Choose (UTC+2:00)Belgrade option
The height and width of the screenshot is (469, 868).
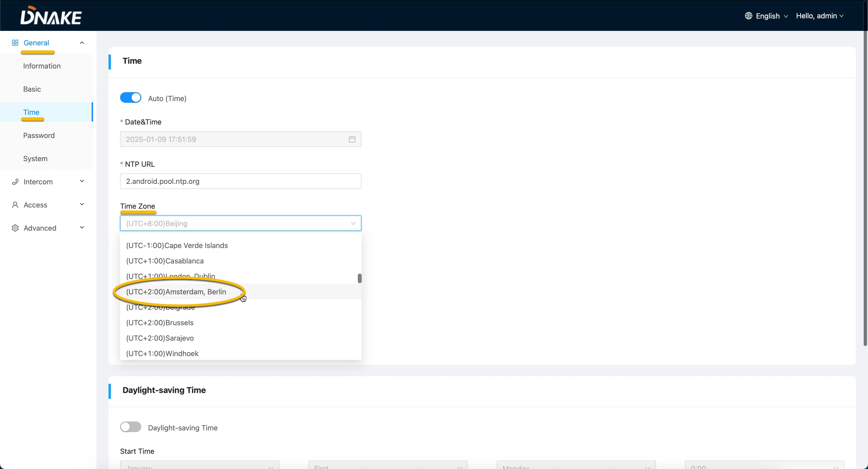click(x=241, y=307)
